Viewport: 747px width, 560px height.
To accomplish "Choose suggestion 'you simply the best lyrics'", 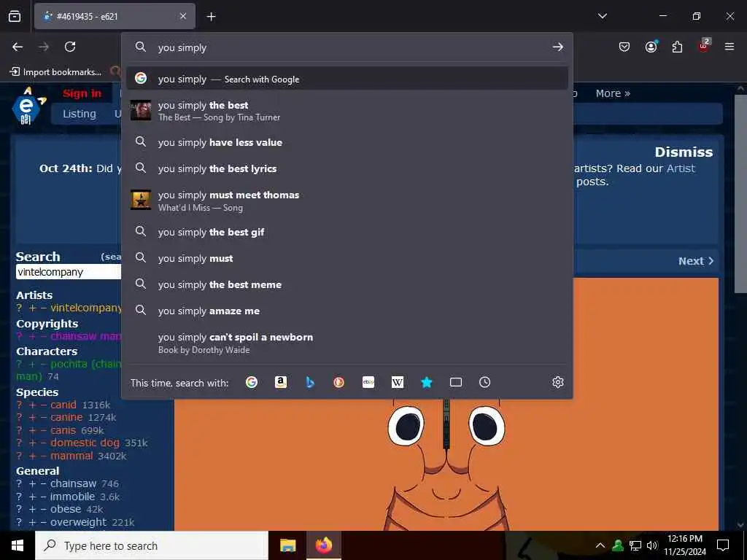I will (347, 168).
